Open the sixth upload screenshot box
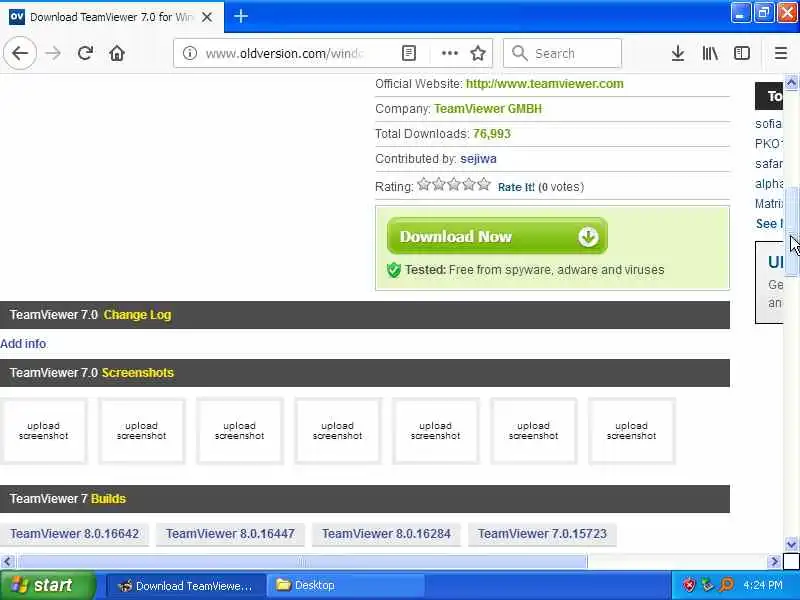 (x=533, y=431)
